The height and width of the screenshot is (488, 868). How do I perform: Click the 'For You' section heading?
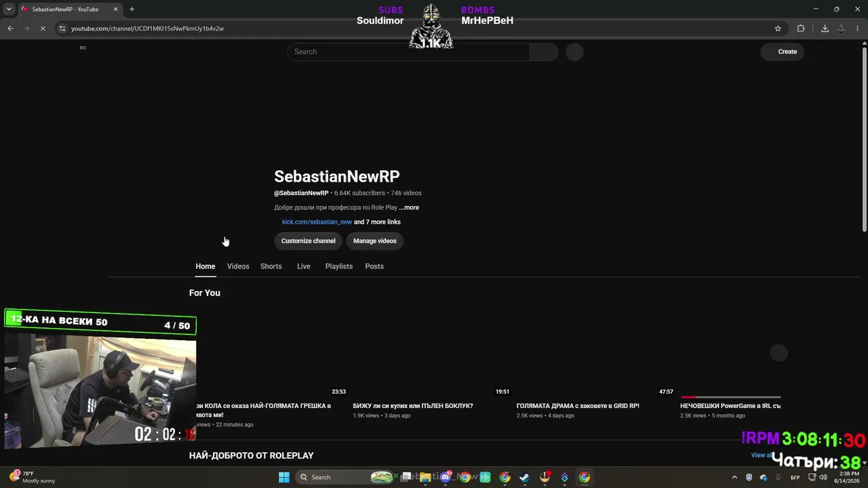(205, 293)
